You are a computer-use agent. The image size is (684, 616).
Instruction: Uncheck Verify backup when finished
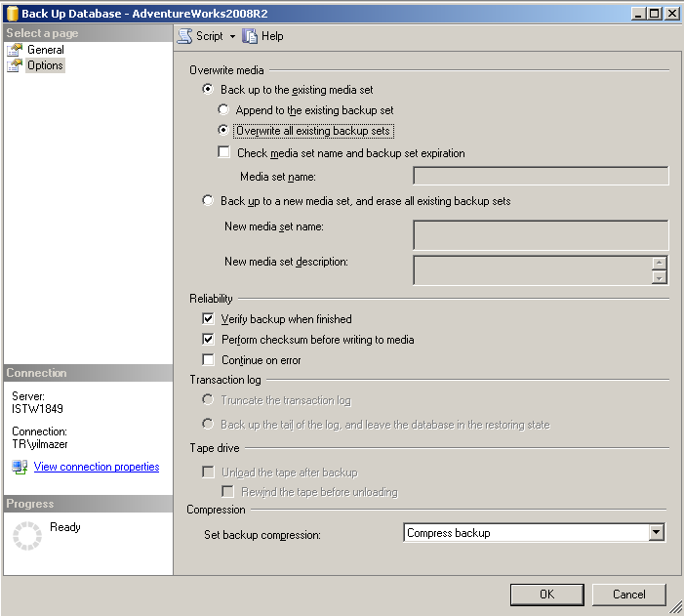point(209,318)
